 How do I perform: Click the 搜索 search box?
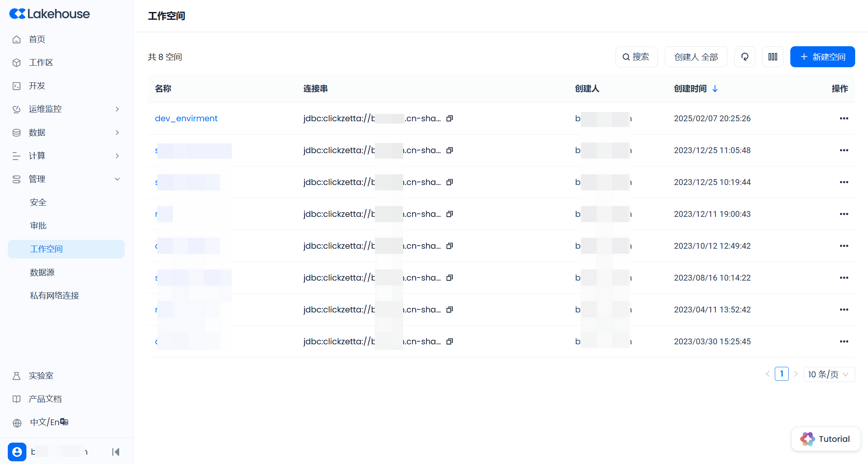pos(636,57)
